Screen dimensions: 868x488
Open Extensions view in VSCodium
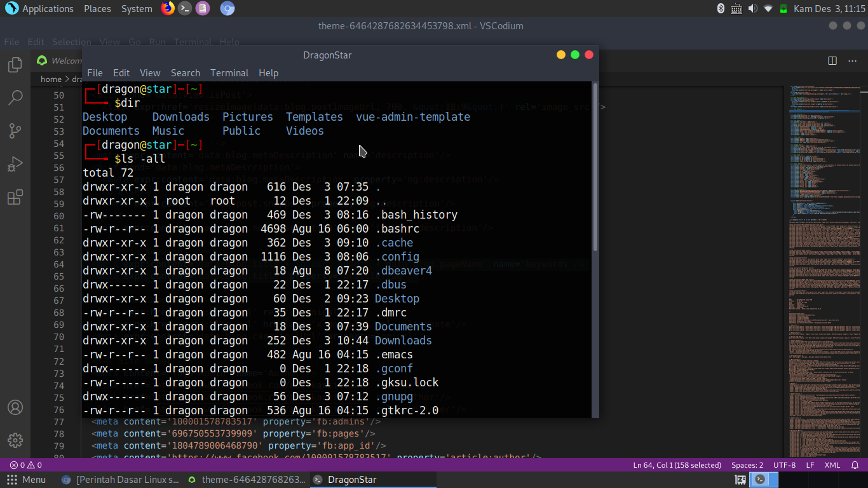[x=15, y=197]
